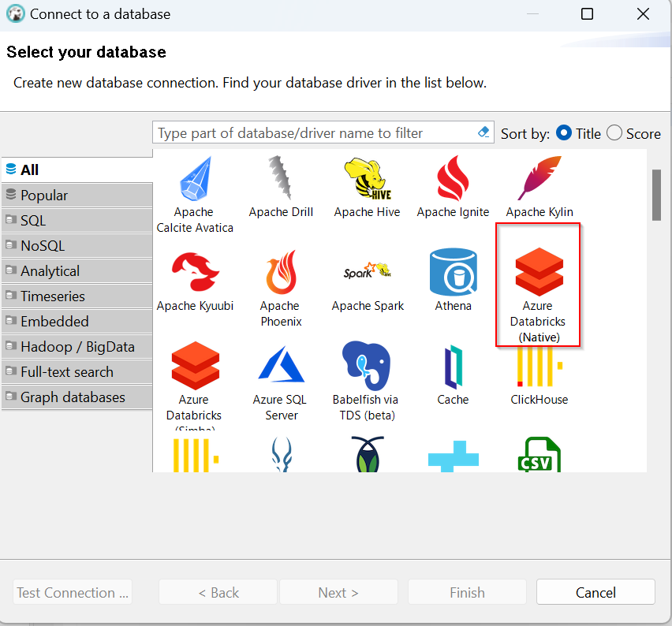Select the Apache Hive database icon
Screen dimensions: 672x626
click(x=368, y=178)
